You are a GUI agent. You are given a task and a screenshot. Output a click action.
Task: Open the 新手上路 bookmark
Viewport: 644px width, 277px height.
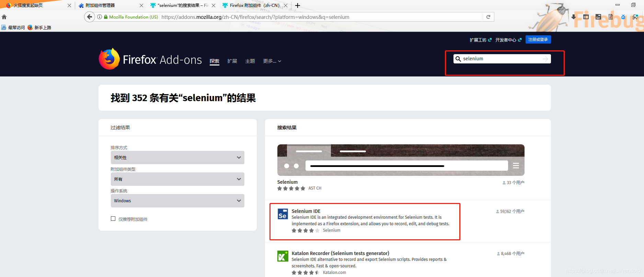click(x=39, y=27)
